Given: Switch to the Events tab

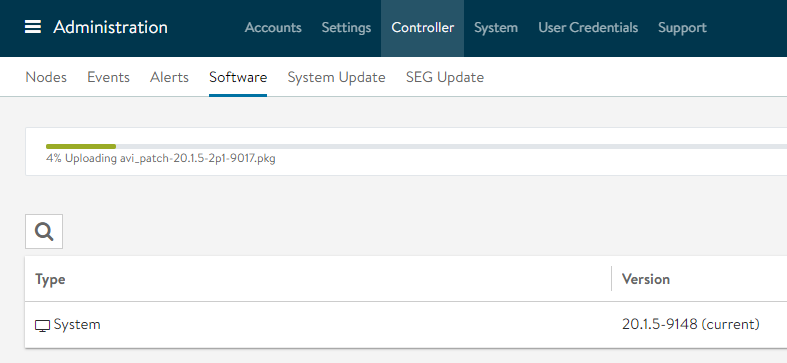Looking at the screenshot, I should pyautogui.click(x=108, y=77).
